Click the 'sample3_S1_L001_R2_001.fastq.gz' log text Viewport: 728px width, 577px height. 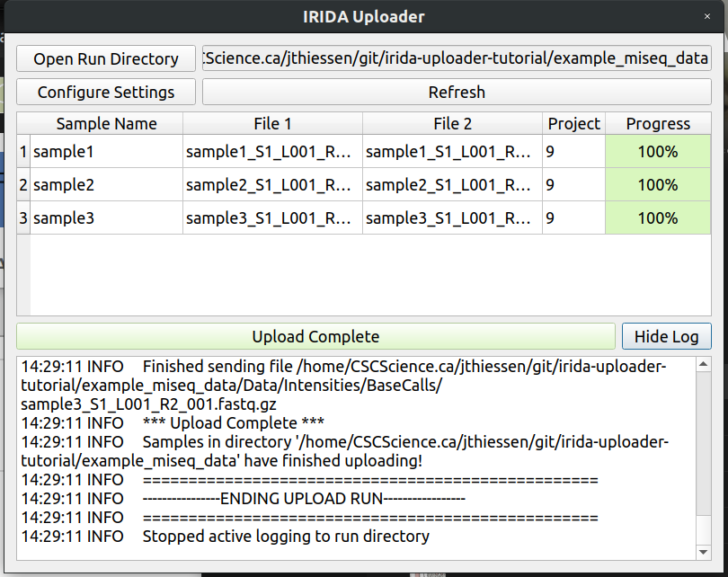click(x=148, y=404)
